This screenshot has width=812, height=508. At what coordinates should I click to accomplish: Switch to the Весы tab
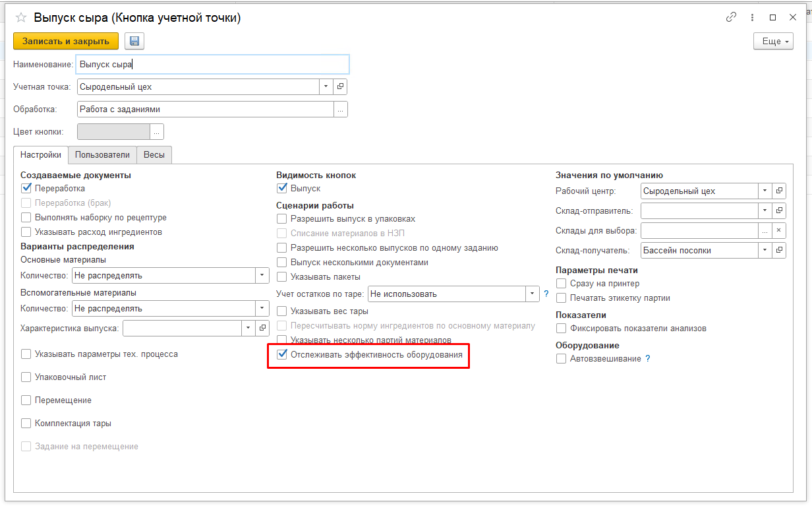click(x=154, y=155)
